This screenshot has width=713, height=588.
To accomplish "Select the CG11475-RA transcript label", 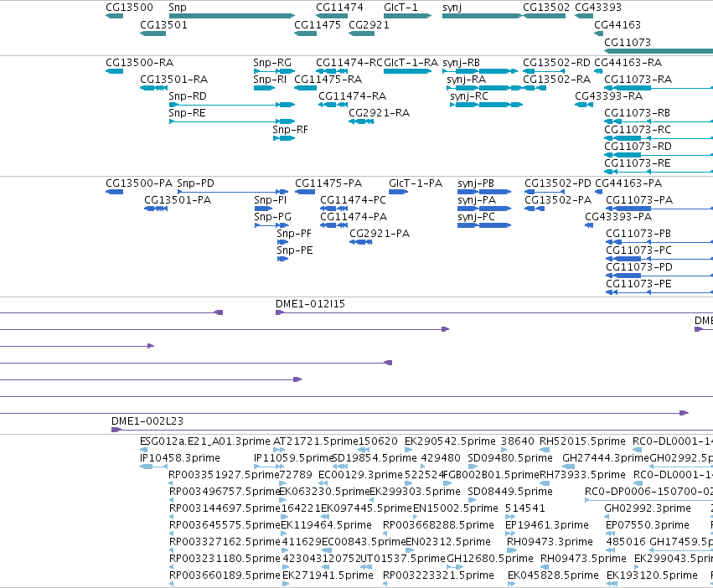I will [328, 80].
